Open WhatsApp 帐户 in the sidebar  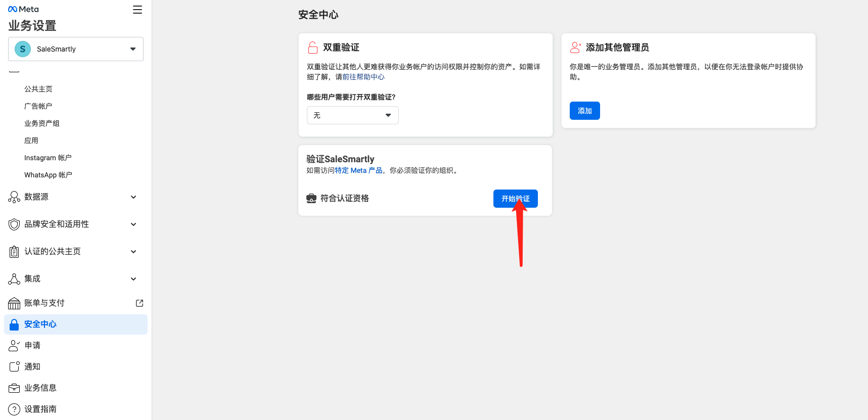click(49, 175)
